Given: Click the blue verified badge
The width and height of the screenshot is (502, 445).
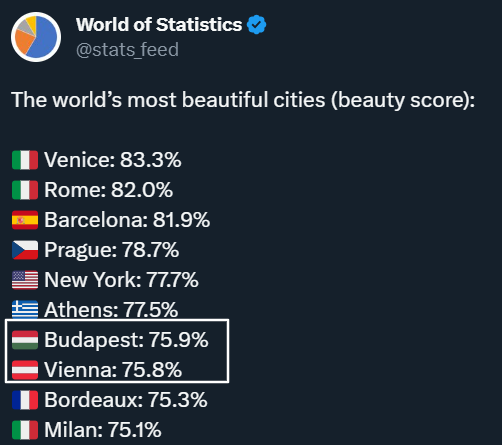Looking at the screenshot, I should click(256, 25).
